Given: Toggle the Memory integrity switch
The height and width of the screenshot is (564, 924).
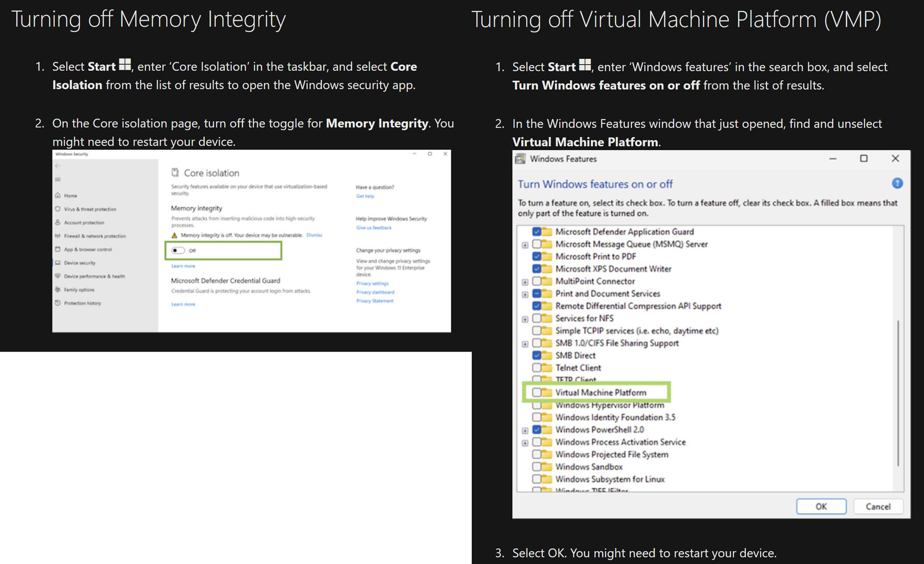Looking at the screenshot, I should point(178,251).
